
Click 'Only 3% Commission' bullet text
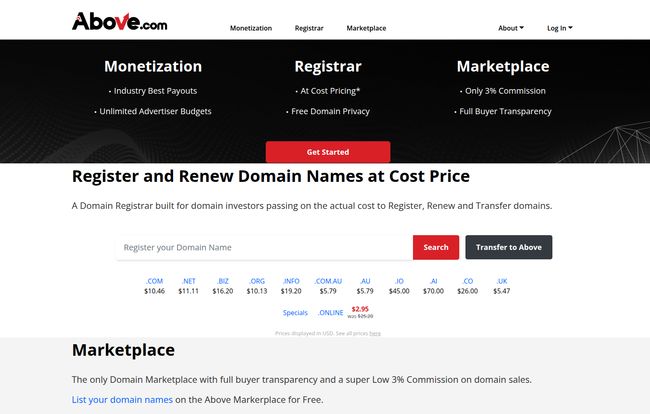[x=505, y=91]
